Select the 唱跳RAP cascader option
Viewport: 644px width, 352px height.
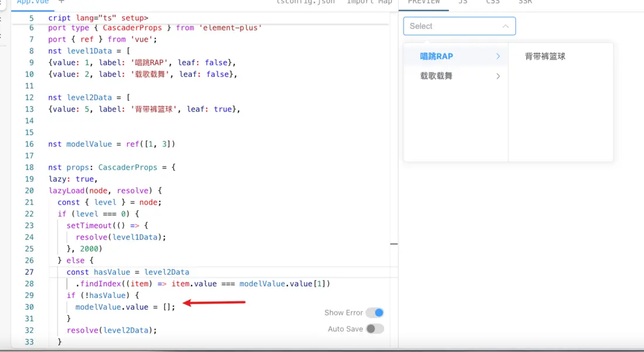pyautogui.click(x=456, y=56)
